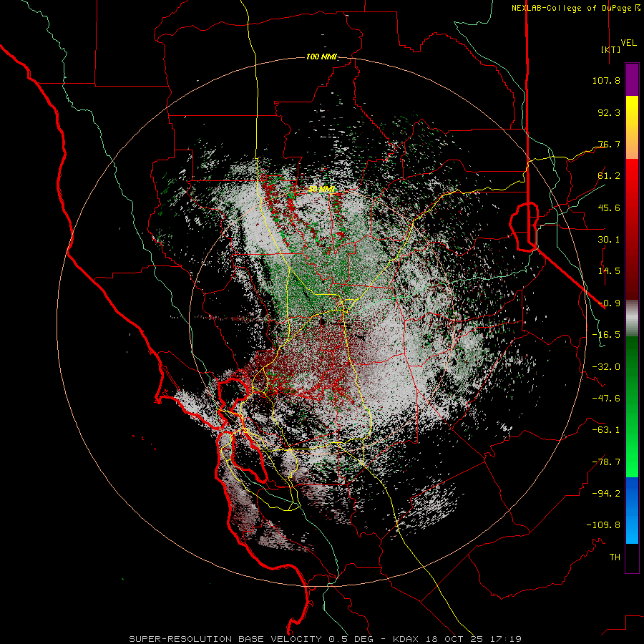Click the -32.0 legend value
This screenshot has height=644, width=644.
tap(606, 367)
